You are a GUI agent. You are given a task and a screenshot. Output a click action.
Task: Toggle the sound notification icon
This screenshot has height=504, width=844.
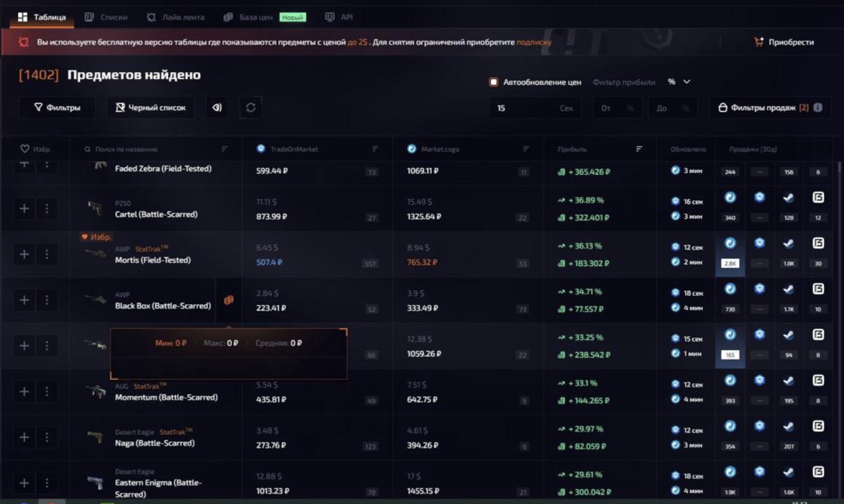click(x=217, y=107)
